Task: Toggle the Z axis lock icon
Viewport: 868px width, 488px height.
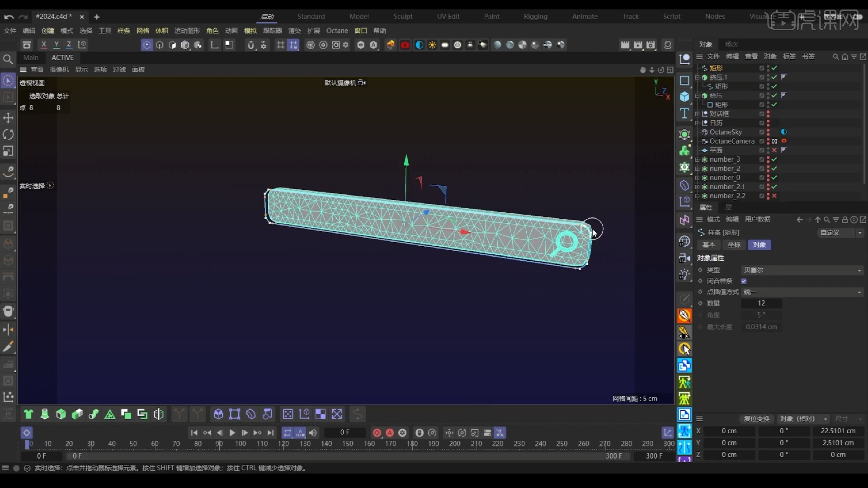Action: (69, 45)
